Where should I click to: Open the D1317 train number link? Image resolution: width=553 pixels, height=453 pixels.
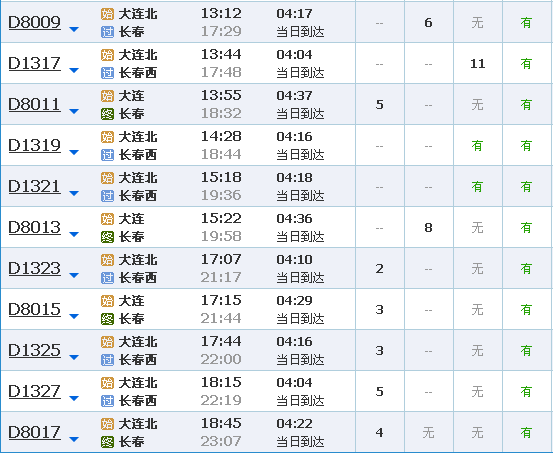(34, 64)
